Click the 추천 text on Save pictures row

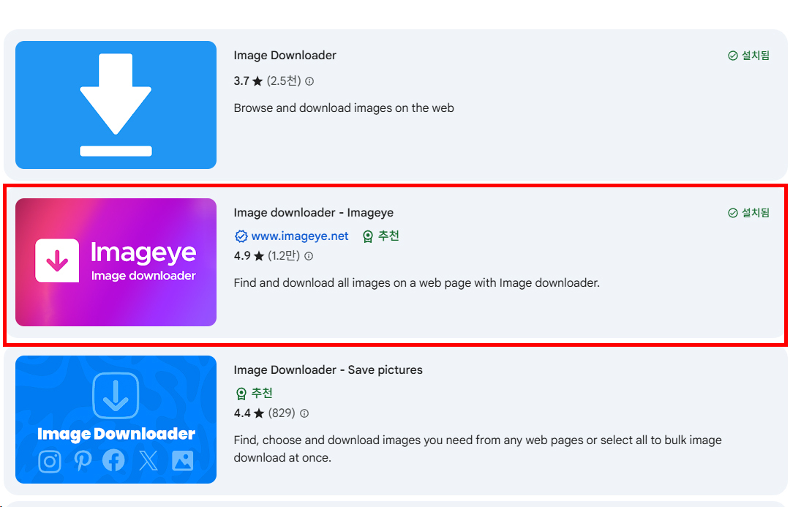262,394
